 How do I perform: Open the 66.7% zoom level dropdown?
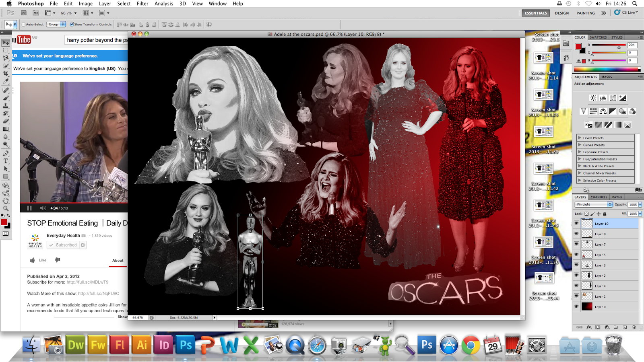tap(75, 13)
